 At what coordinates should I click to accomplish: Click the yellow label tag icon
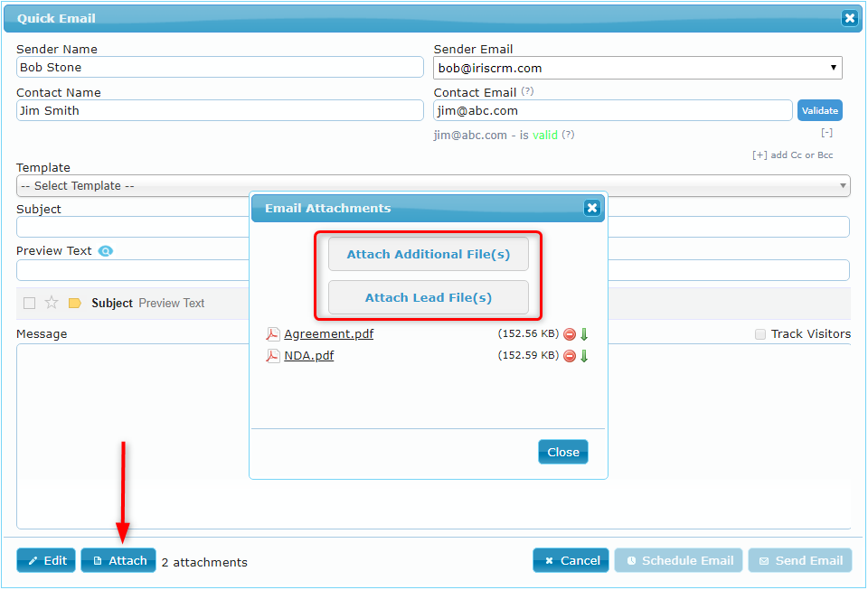[x=75, y=303]
